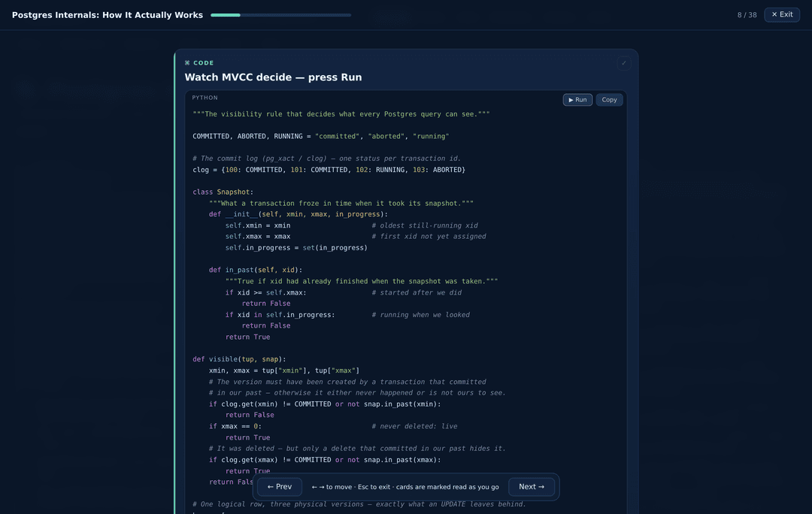
Task: Toggle the card's read checkmark
Action: coord(623,63)
